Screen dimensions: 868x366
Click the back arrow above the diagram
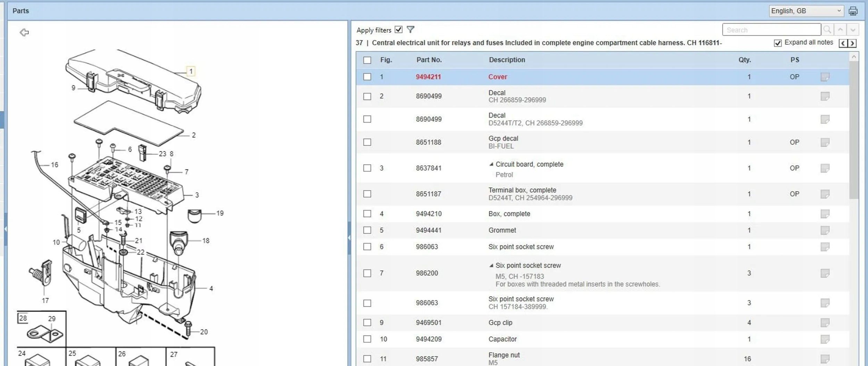click(x=24, y=32)
